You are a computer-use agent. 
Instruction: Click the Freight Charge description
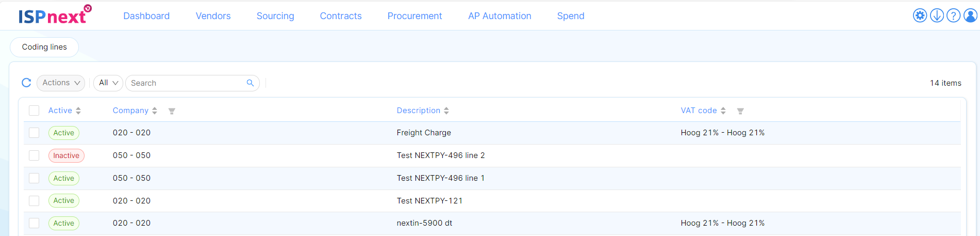[x=424, y=133]
